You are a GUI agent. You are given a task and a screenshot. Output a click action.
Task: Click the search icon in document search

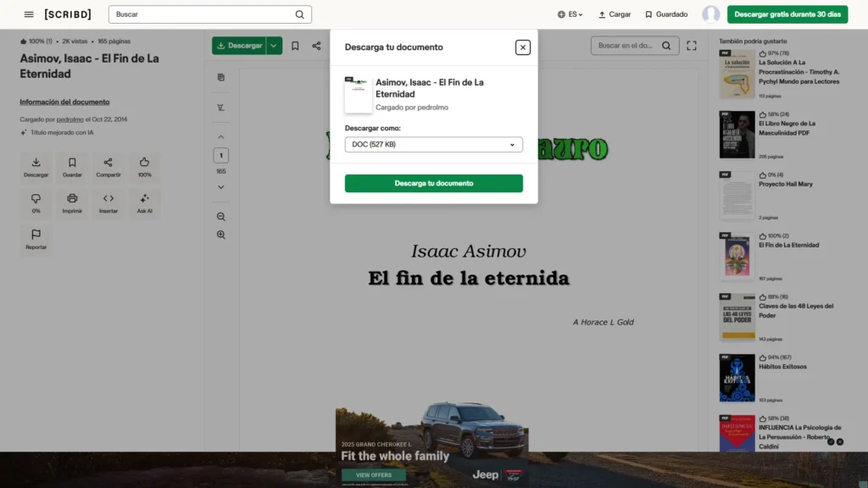tap(666, 46)
